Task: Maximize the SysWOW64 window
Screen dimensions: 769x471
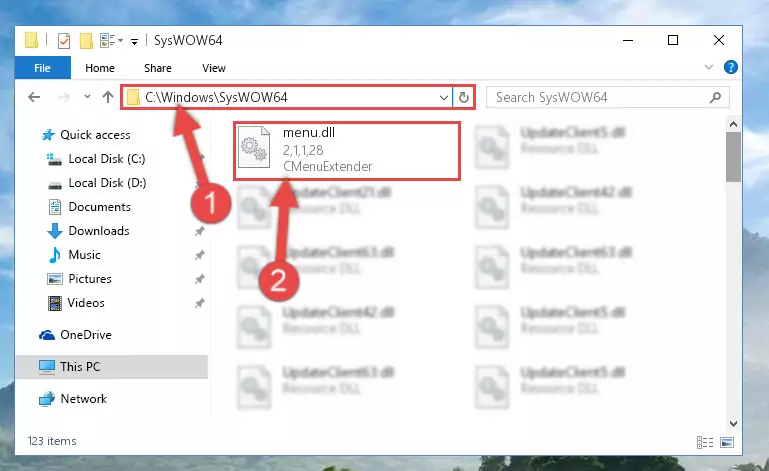Action: [673, 40]
